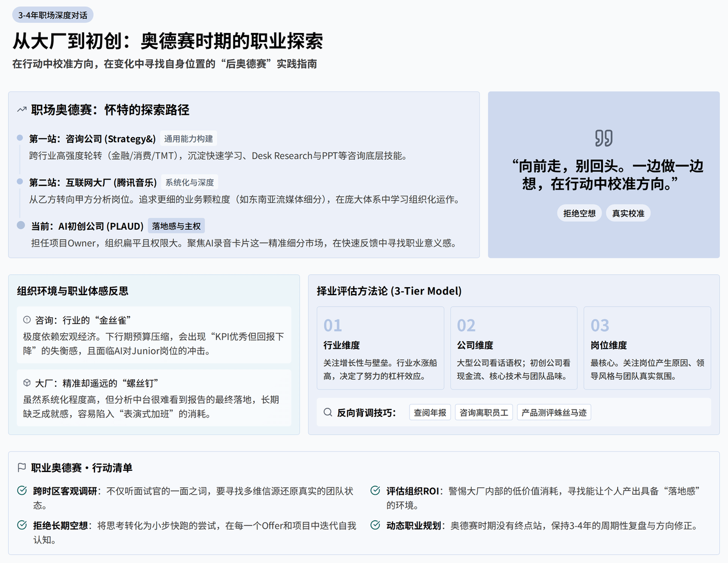This screenshot has width=728, height=563.
Task: Click the large quotation mark icon
Action: tap(603, 138)
